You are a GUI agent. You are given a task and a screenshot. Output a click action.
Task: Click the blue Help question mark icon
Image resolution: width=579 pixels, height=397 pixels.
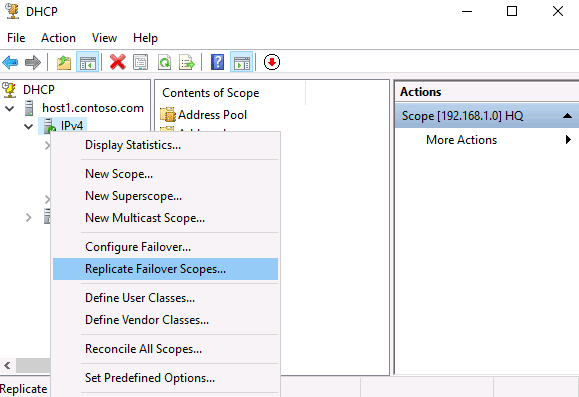pyautogui.click(x=217, y=62)
